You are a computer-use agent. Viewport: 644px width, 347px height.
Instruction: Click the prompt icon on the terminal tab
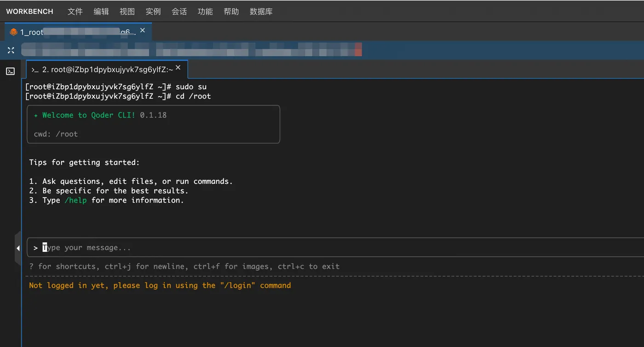35,70
